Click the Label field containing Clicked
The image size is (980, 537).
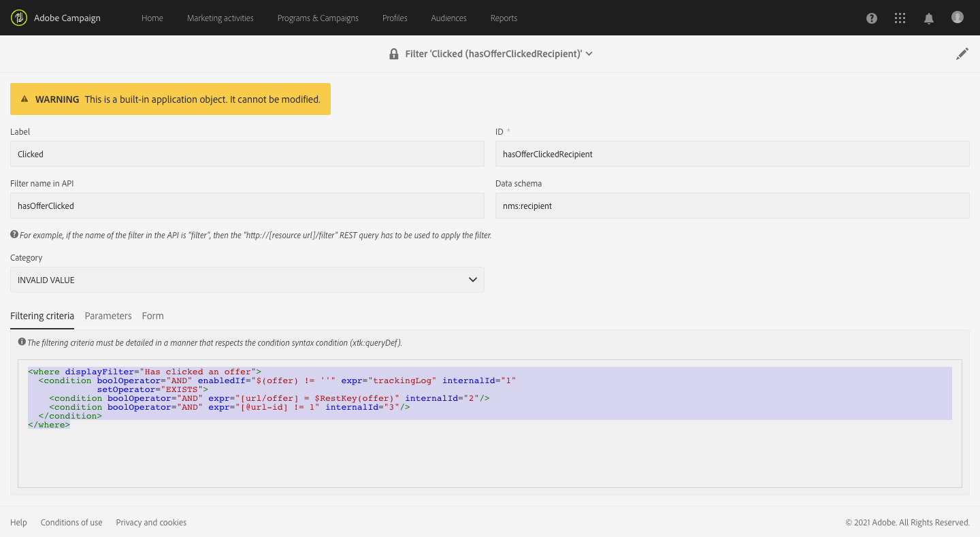tap(247, 154)
